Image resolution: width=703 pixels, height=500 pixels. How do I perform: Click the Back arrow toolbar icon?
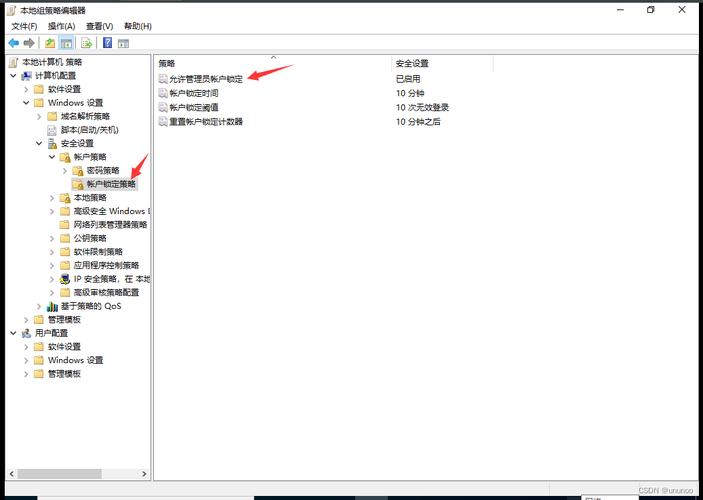13,43
